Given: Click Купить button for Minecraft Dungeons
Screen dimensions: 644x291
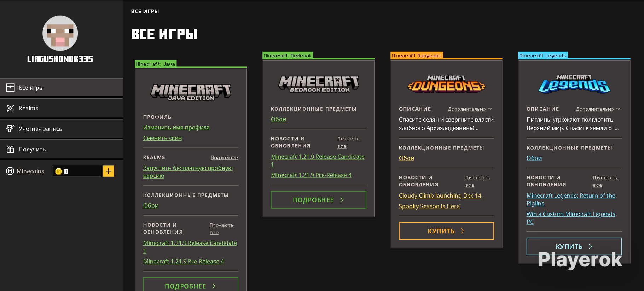Looking at the screenshot, I should click(x=446, y=231).
